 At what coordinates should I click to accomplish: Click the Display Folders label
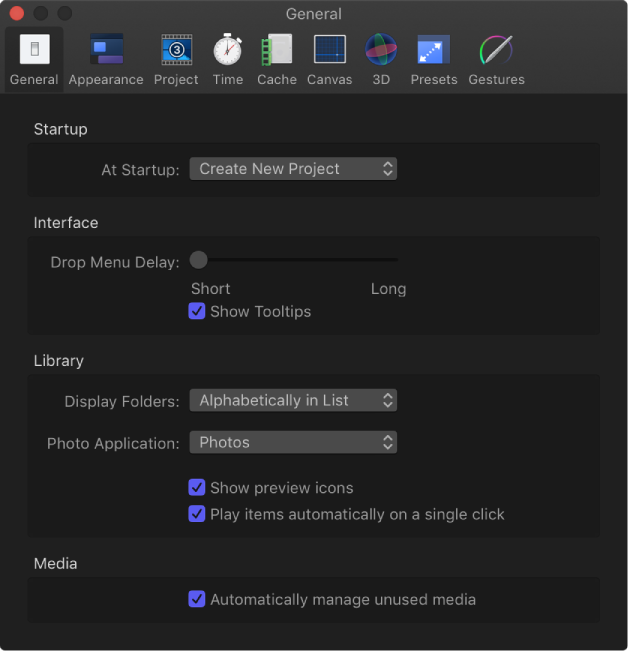pos(122,402)
